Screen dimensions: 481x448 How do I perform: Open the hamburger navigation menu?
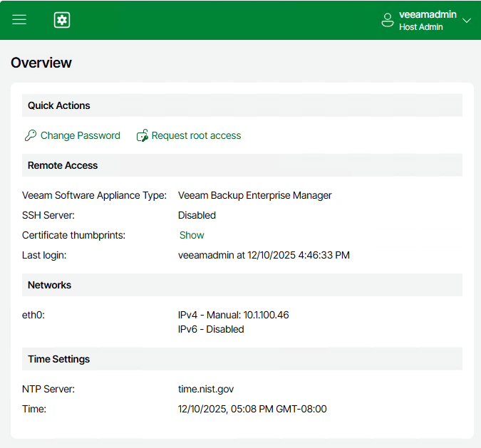point(19,20)
